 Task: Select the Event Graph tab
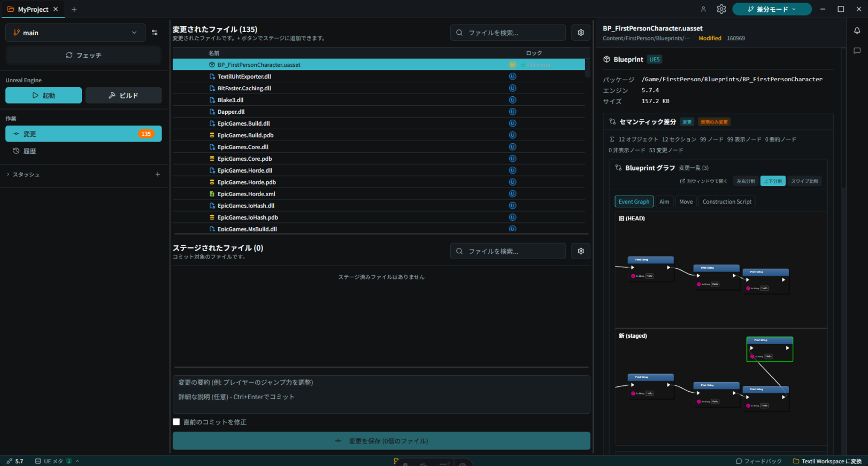click(x=634, y=201)
